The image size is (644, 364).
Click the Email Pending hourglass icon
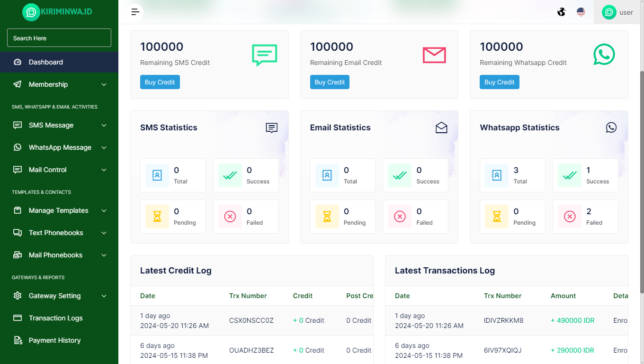[327, 217]
